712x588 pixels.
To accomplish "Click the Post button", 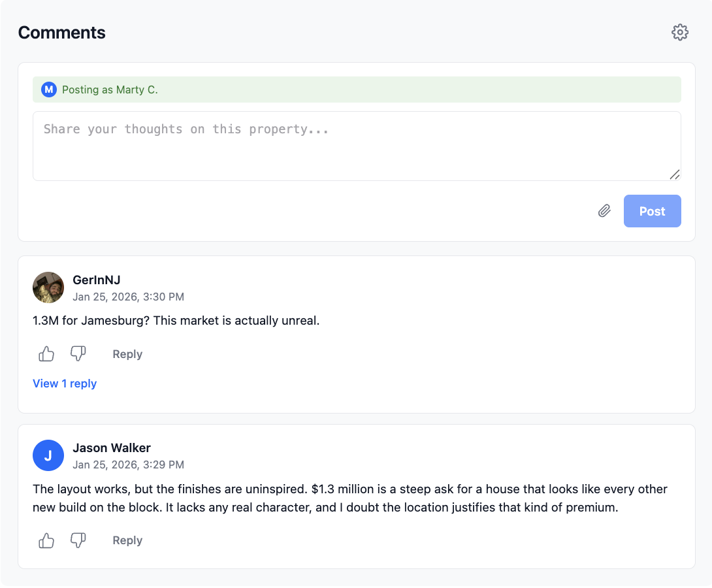I will click(652, 210).
